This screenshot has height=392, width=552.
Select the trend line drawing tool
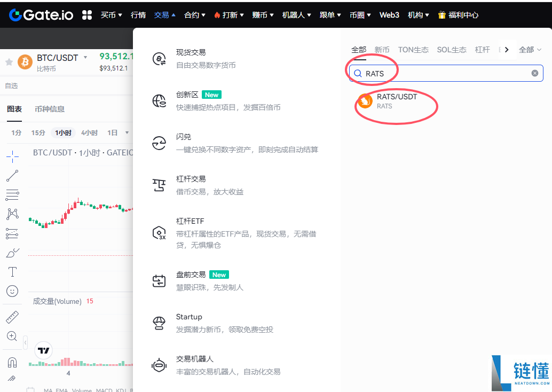(x=12, y=175)
